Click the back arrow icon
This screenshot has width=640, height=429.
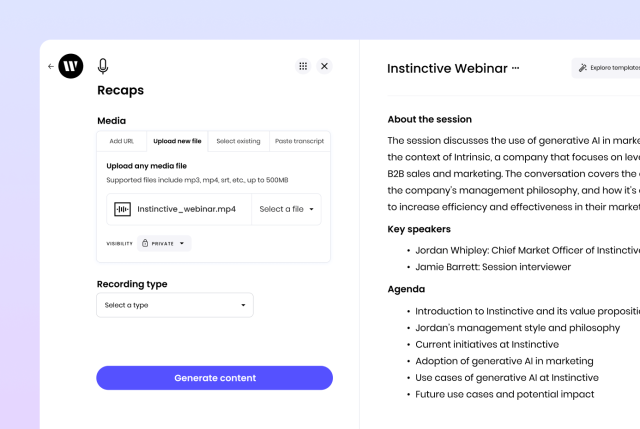click(51, 66)
